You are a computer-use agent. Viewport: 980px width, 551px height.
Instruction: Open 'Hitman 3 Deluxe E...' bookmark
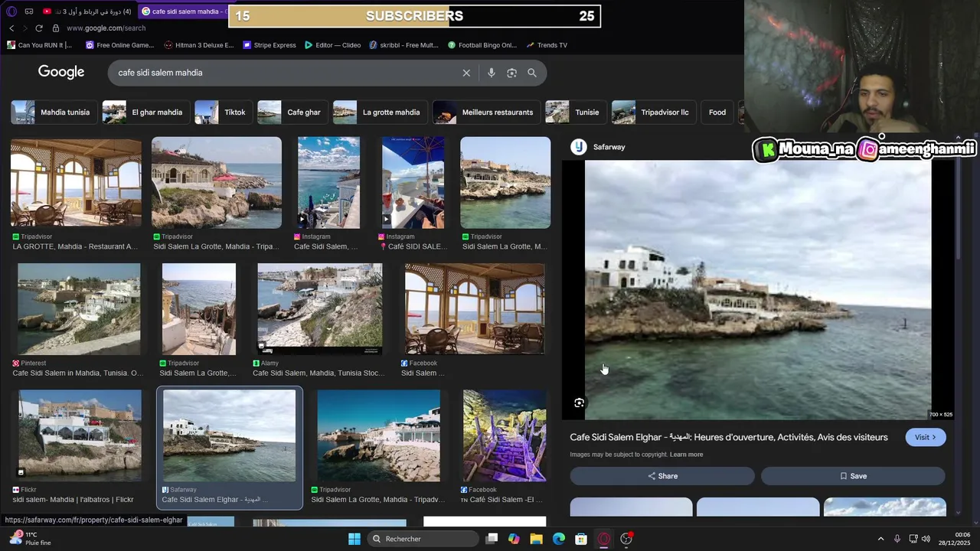pos(199,45)
